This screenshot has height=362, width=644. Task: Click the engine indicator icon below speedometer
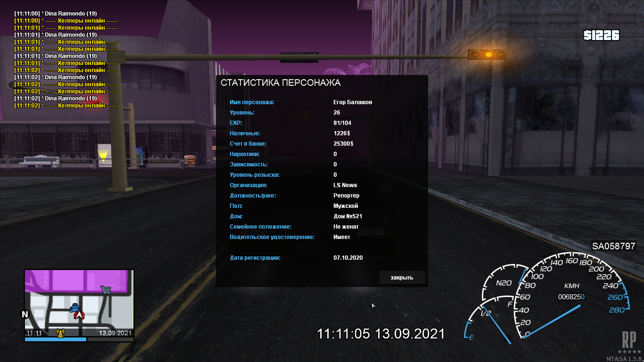click(x=586, y=329)
